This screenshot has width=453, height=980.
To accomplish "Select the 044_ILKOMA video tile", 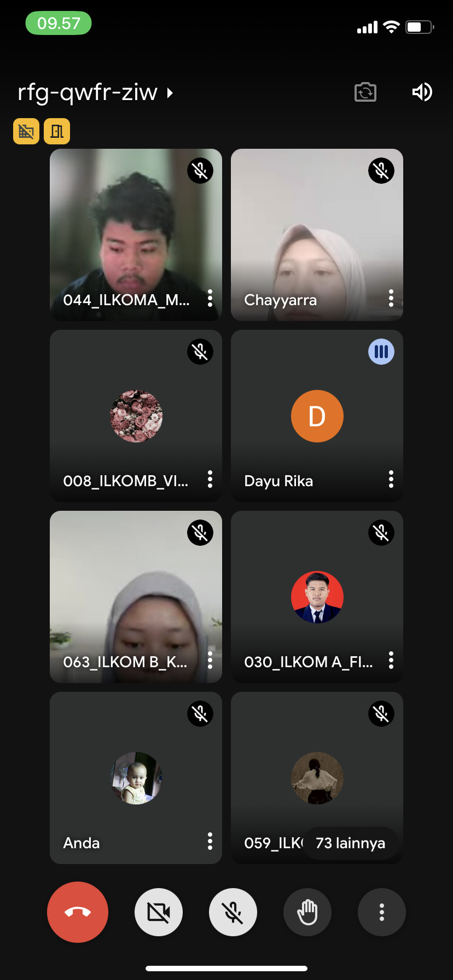I will (x=136, y=230).
